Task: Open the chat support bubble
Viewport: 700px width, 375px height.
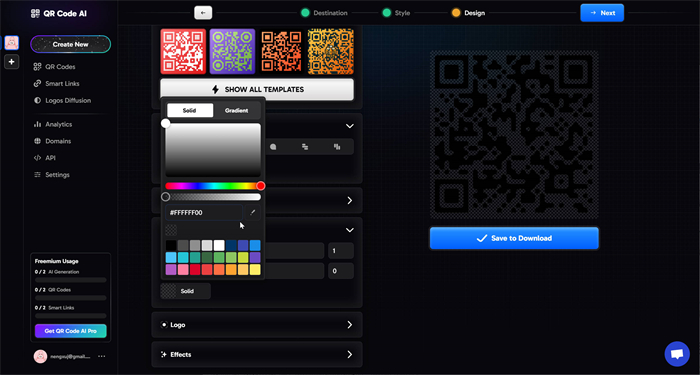Action: point(677,354)
